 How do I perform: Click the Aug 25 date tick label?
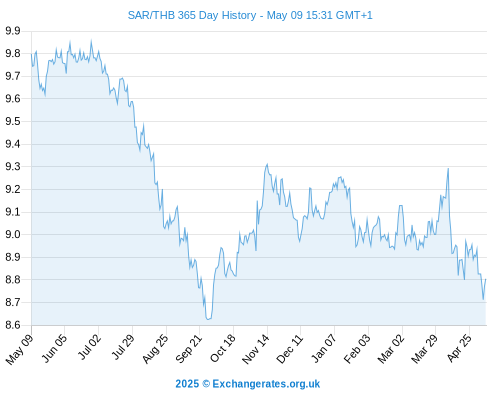(155, 349)
